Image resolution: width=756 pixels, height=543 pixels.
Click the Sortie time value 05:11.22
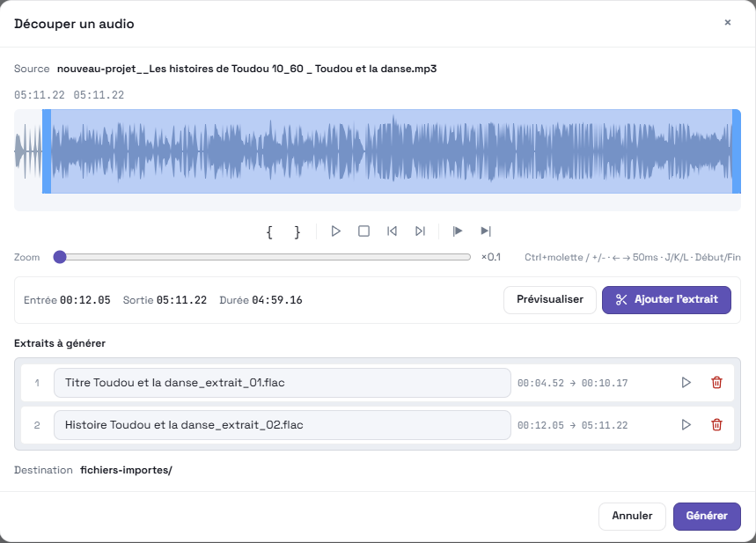click(182, 300)
